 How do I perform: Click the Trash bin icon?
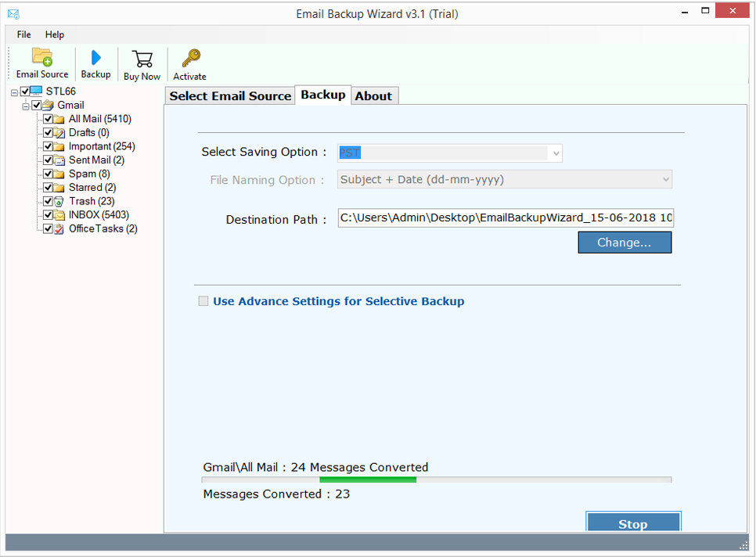59,201
